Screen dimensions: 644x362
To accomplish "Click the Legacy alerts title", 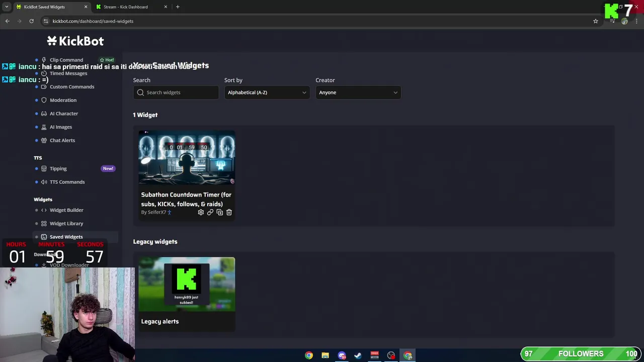I will click(160, 321).
